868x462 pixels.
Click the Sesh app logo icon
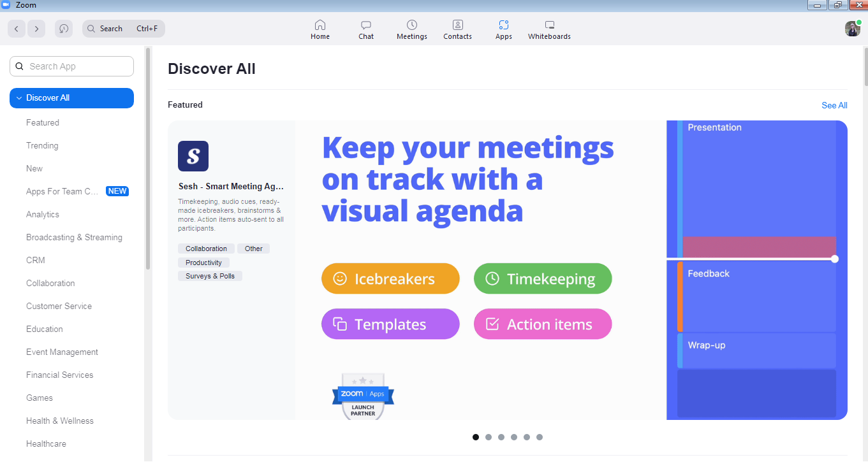point(193,156)
